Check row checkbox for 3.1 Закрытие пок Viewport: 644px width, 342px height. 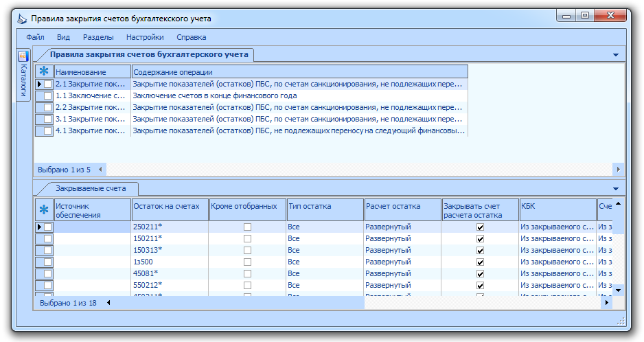click(48, 119)
